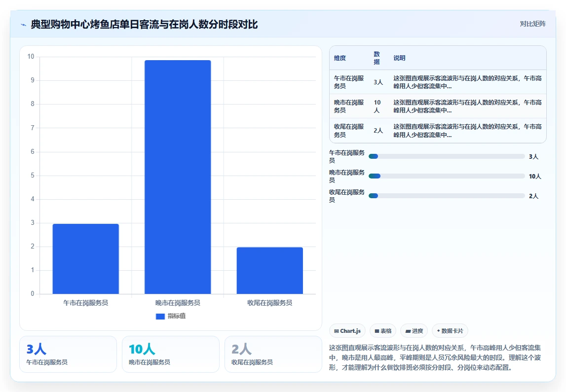Click the lightning icon beside the title
The height and width of the screenshot is (392, 566).
24,25
